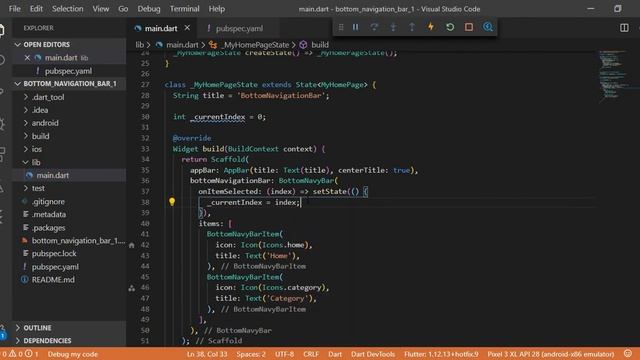Open pubspec.yaml in the project tree
640x360 pixels.
click(69, 267)
